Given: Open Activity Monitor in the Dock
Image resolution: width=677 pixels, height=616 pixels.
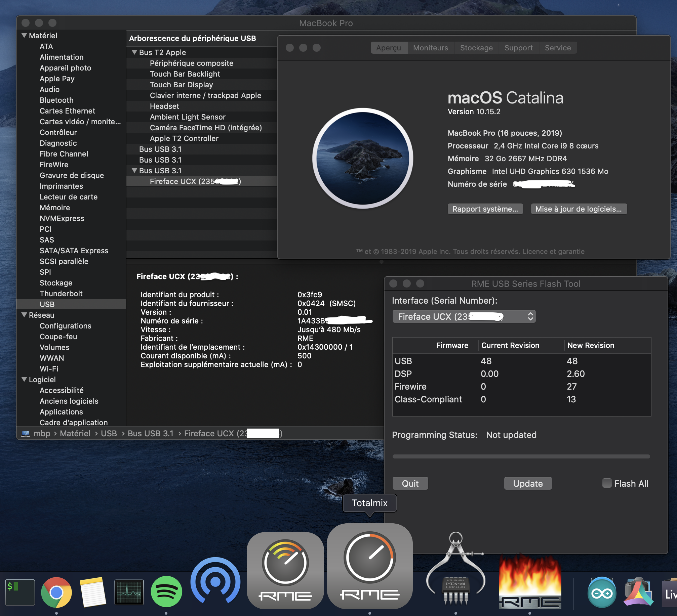Looking at the screenshot, I should click(129, 592).
